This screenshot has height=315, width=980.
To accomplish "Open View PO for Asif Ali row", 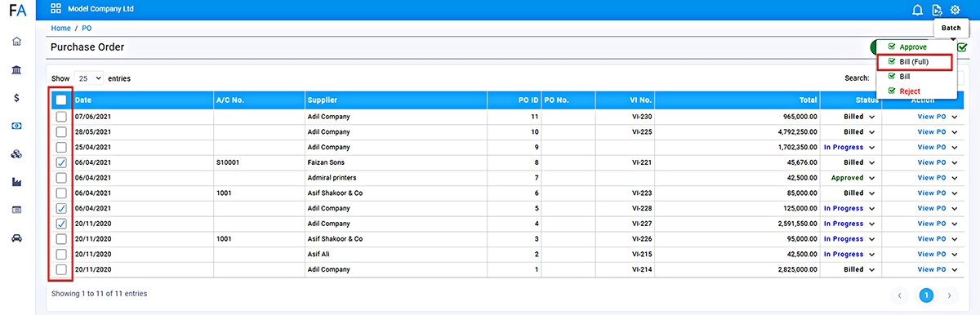I will [x=932, y=254].
